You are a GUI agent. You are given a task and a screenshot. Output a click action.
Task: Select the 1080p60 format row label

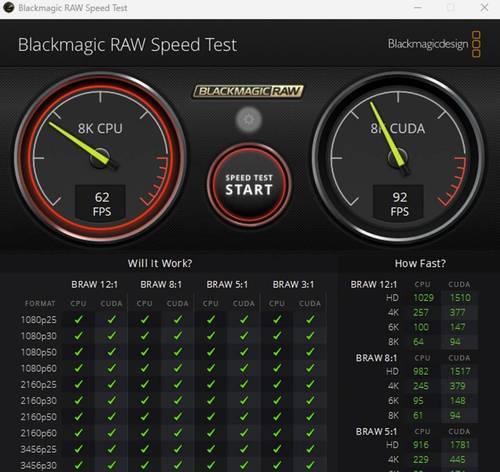39,368
